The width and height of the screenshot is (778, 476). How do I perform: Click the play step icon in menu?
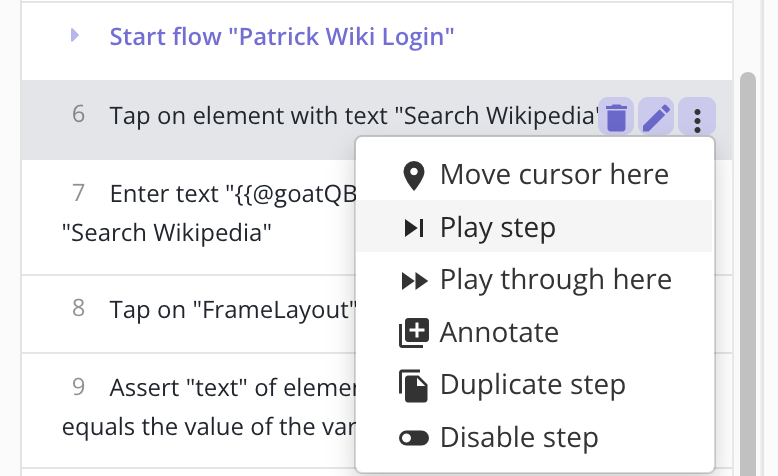click(413, 228)
